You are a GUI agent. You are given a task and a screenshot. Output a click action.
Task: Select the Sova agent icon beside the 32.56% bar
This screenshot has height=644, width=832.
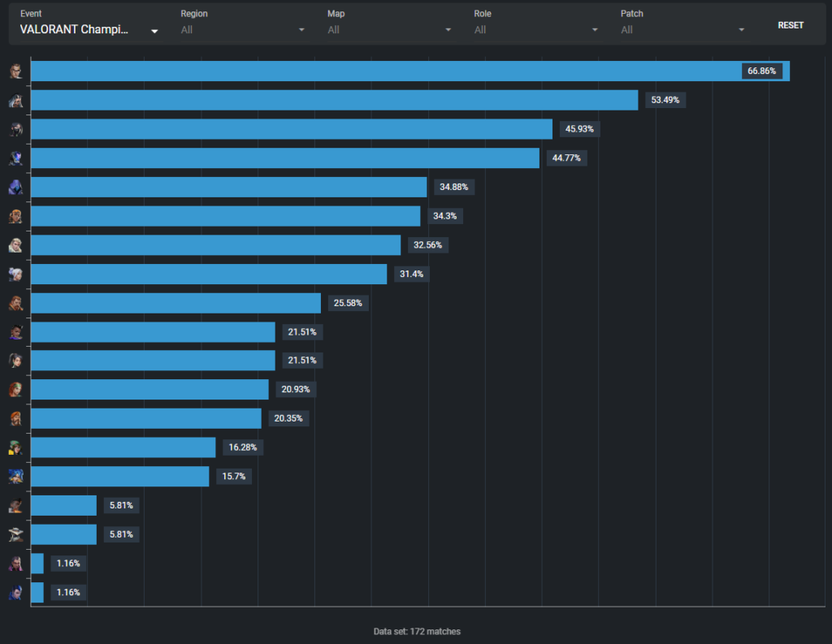tap(16, 245)
